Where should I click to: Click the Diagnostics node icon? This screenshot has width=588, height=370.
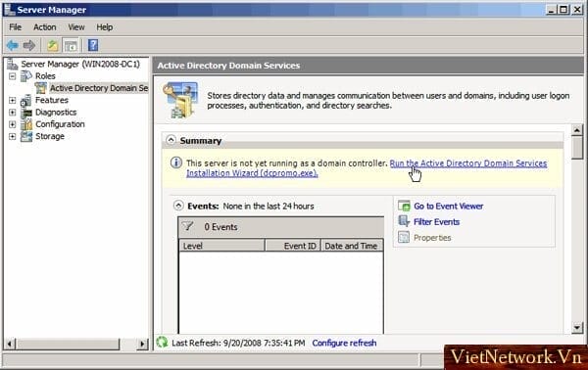26,112
